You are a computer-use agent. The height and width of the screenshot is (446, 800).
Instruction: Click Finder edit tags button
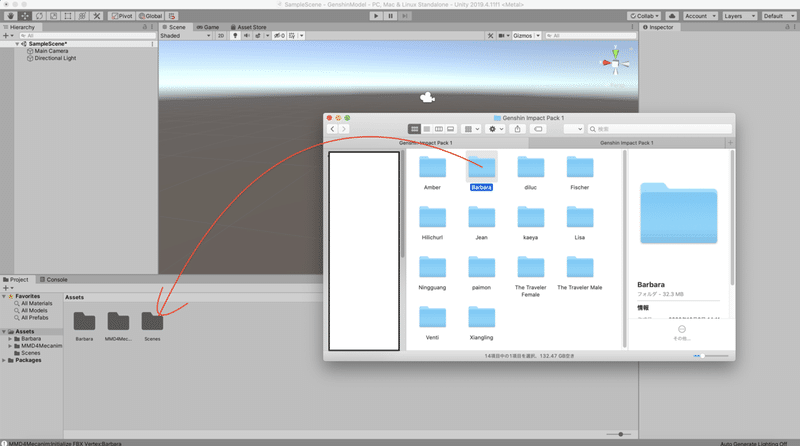click(538, 129)
